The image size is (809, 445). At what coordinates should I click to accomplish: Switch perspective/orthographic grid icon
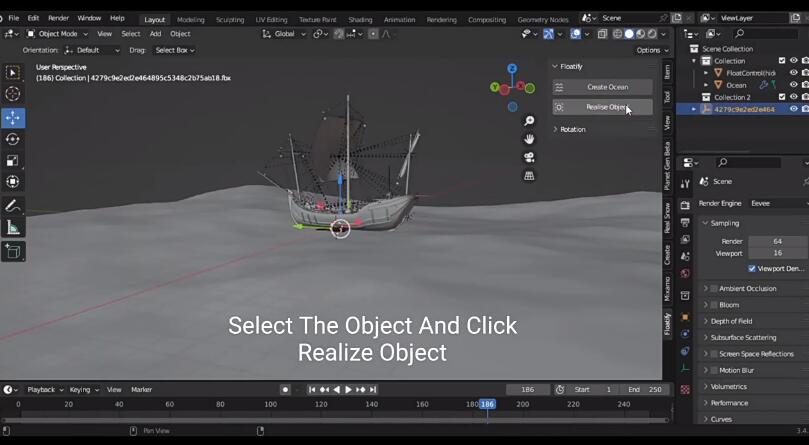[x=529, y=176]
